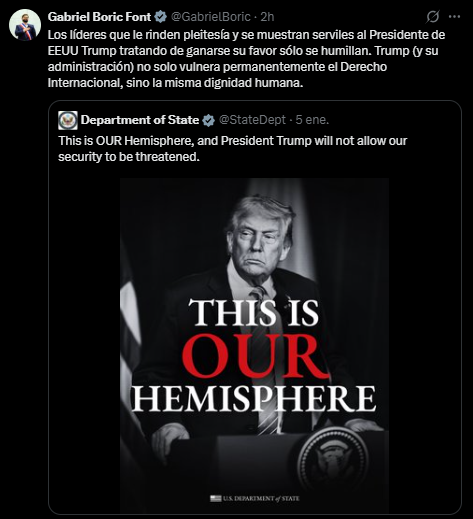Open the THIS IS OUR HEMISPHERE image

point(254,345)
